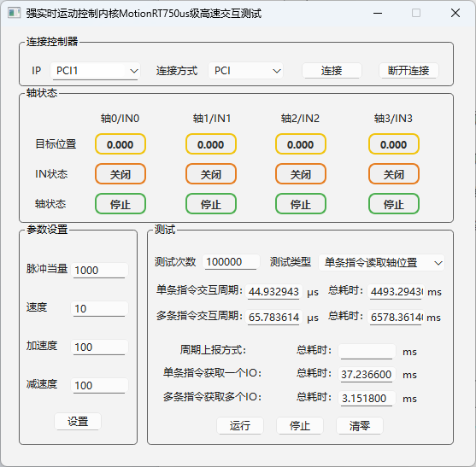Open the 测试类型 dropdown list

[381, 263]
